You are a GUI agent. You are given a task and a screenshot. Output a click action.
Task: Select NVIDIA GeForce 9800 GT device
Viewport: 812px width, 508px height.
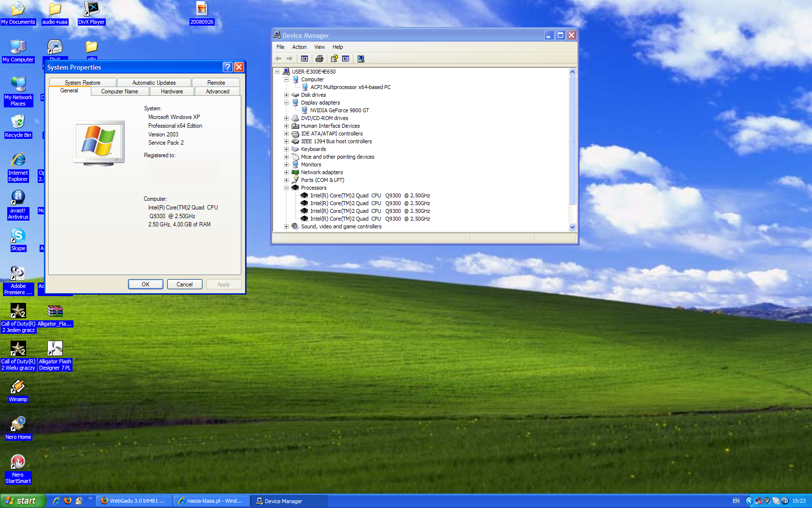coord(339,110)
